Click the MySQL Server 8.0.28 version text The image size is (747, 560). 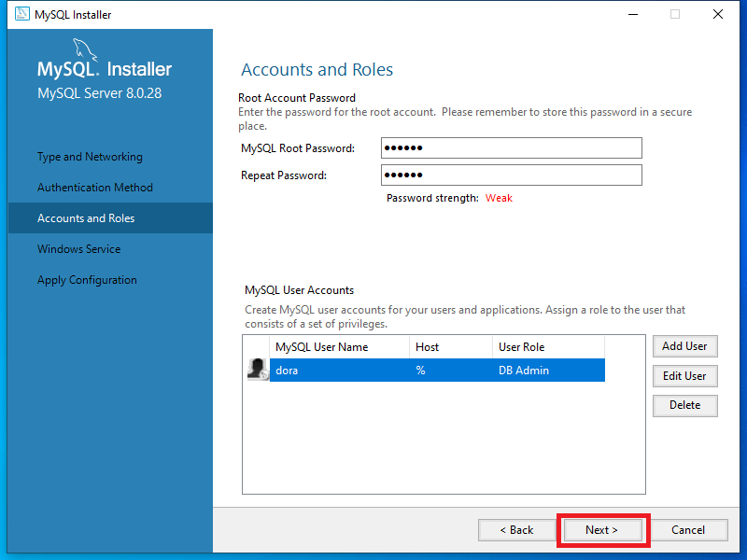point(100,92)
